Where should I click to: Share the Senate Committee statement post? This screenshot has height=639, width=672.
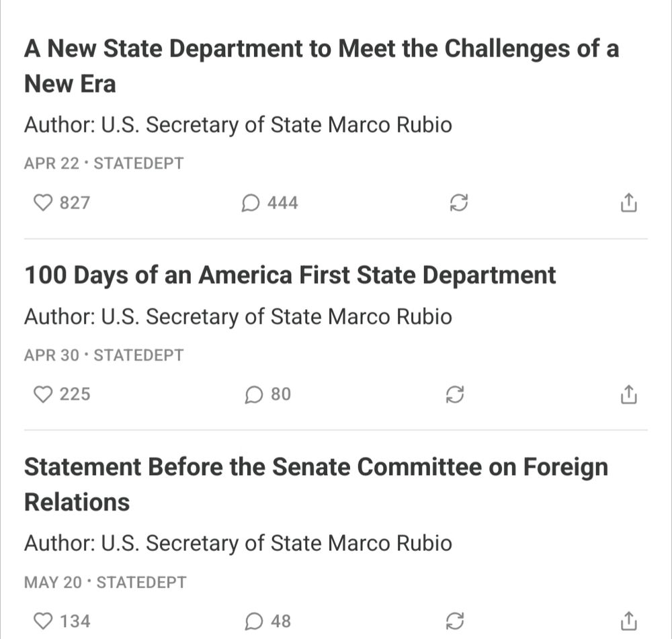click(x=629, y=622)
